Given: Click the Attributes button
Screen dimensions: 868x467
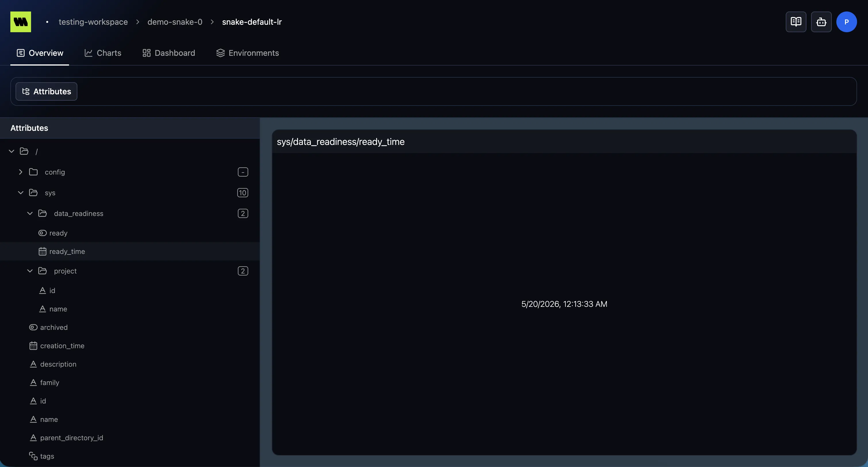Looking at the screenshot, I should tap(47, 91).
